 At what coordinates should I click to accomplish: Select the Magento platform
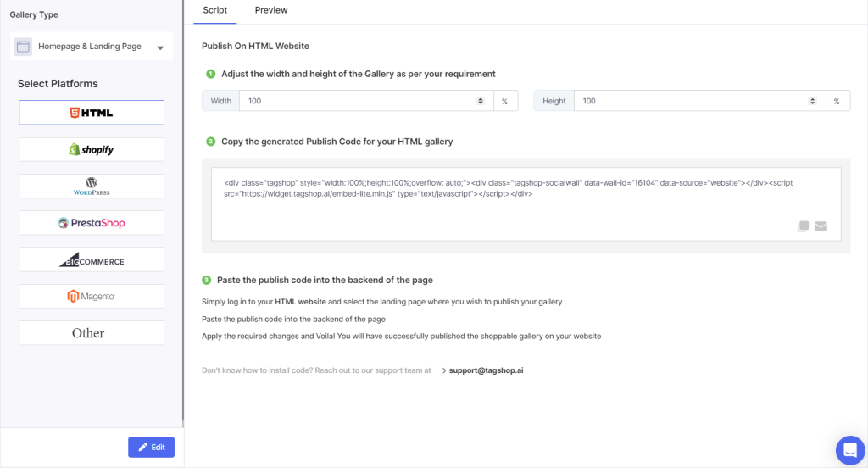click(x=92, y=296)
